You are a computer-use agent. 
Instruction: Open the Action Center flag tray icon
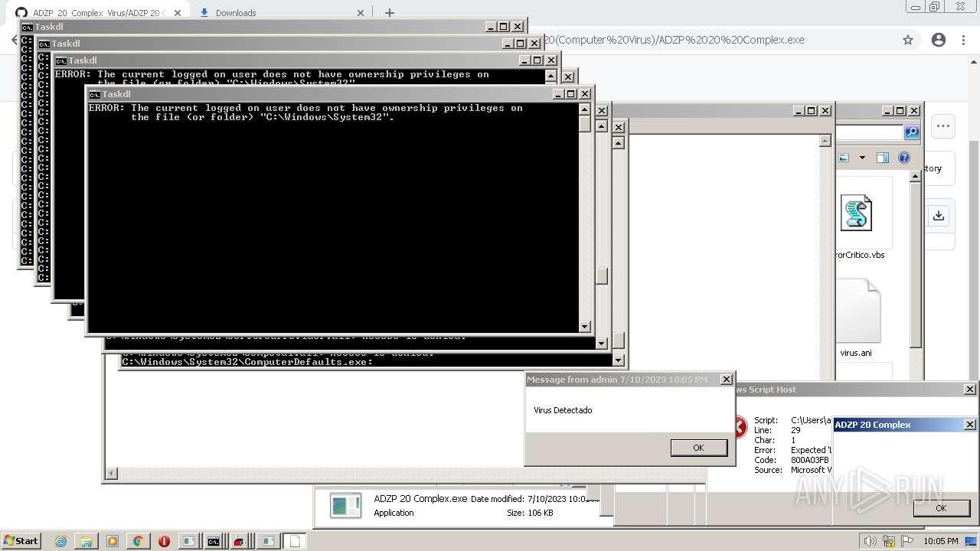(x=907, y=541)
